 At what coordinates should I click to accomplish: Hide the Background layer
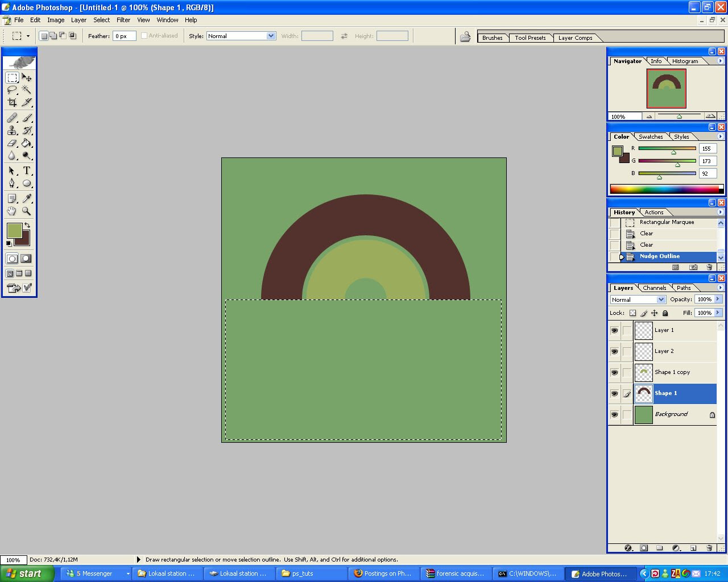[x=614, y=414]
